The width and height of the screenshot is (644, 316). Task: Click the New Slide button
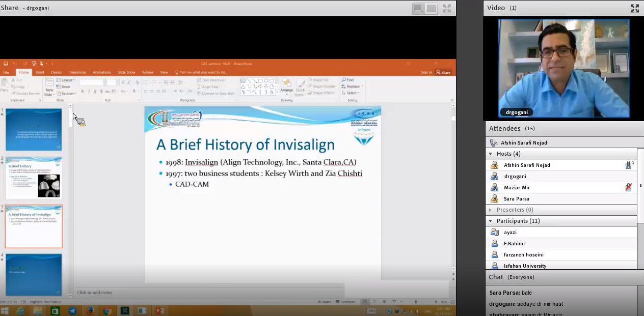[x=49, y=87]
